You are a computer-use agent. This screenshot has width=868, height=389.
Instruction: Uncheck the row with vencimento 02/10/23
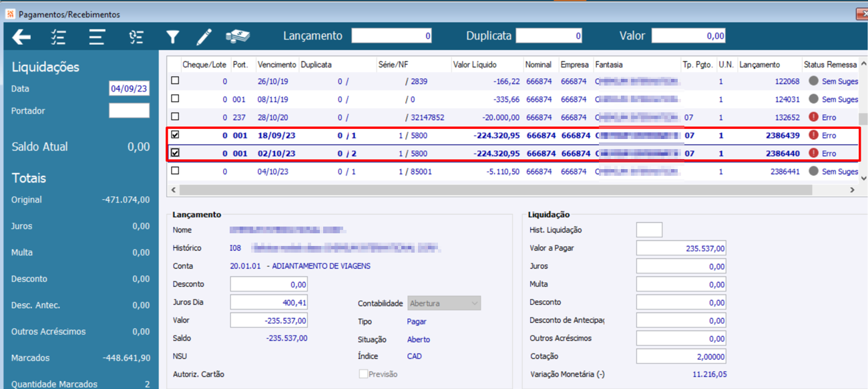(175, 152)
